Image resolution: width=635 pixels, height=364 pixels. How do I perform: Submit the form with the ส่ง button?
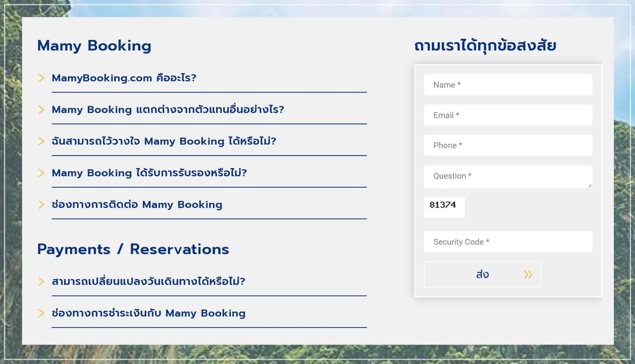482,275
